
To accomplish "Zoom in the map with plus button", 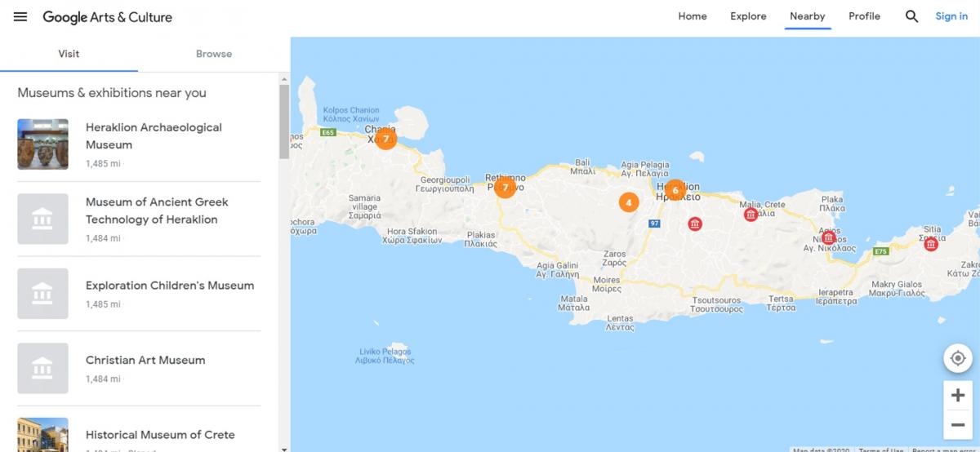I will click(x=958, y=396).
